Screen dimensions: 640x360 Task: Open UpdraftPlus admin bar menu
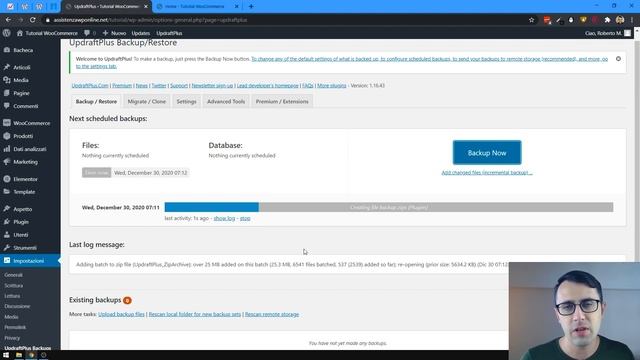tap(169, 33)
